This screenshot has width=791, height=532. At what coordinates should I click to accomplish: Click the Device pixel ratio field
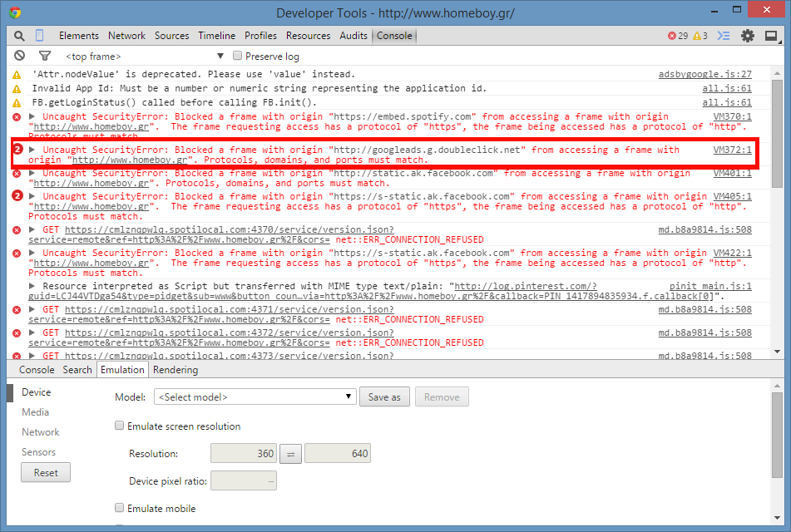tap(244, 480)
